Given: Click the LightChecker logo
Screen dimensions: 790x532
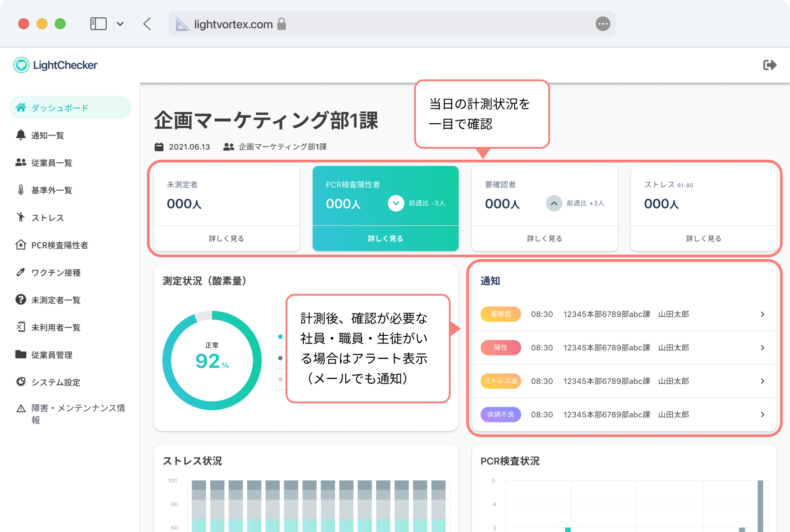Looking at the screenshot, I should click(55, 65).
